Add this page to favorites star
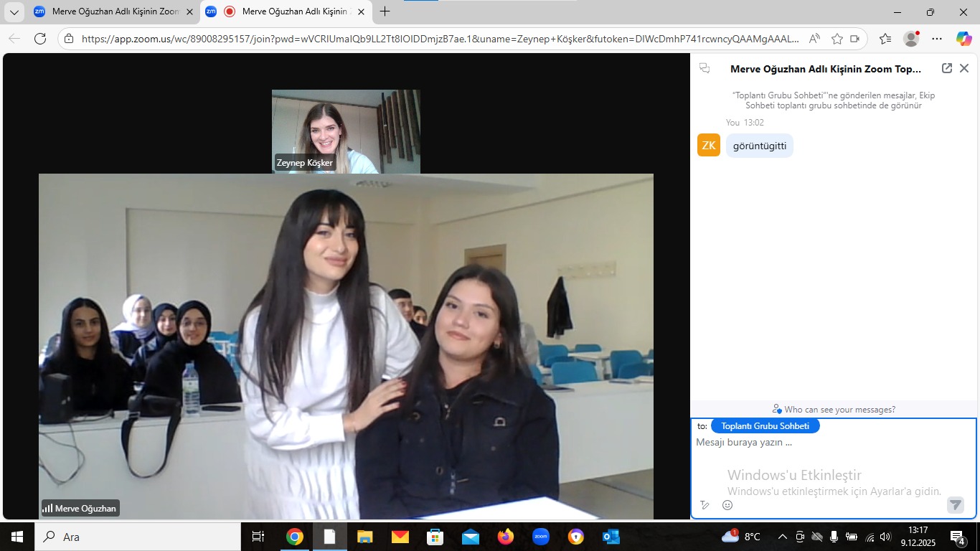This screenshot has width=980, height=551. tap(837, 39)
